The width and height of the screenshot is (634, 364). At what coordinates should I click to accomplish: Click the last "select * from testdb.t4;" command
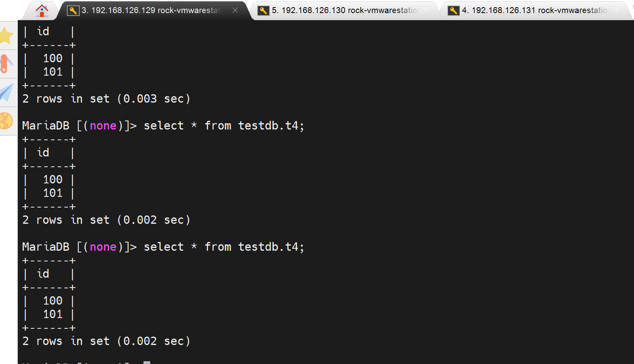click(x=223, y=247)
